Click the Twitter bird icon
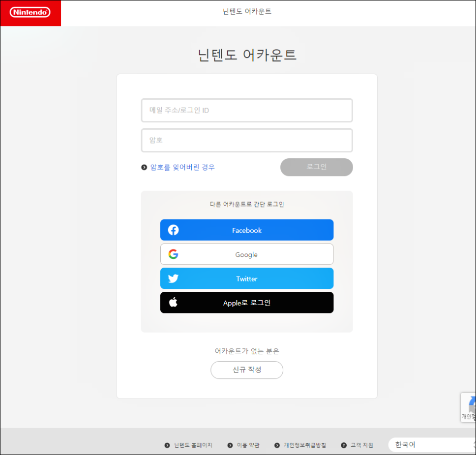 (174, 279)
